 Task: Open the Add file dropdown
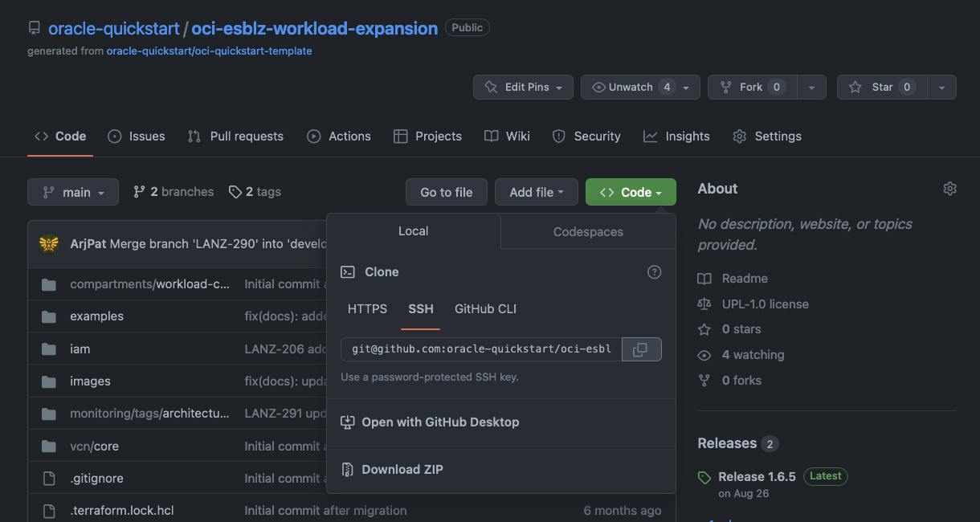point(536,191)
